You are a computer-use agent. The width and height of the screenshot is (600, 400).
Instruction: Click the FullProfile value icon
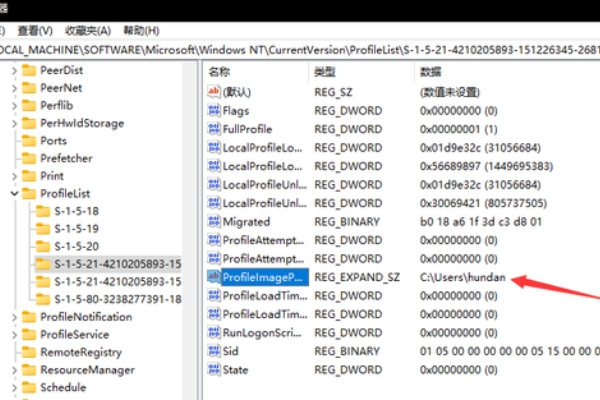(213, 129)
